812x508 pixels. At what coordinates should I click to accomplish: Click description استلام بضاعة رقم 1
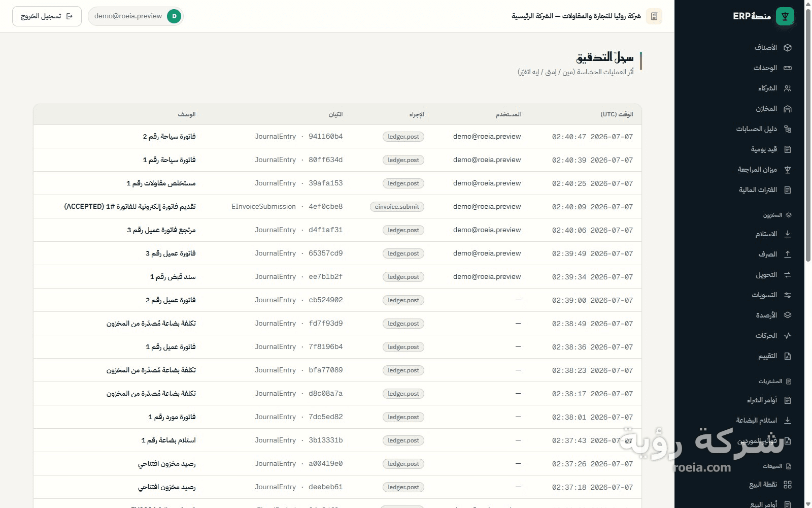pyautogui.click(x=168, y=440)
